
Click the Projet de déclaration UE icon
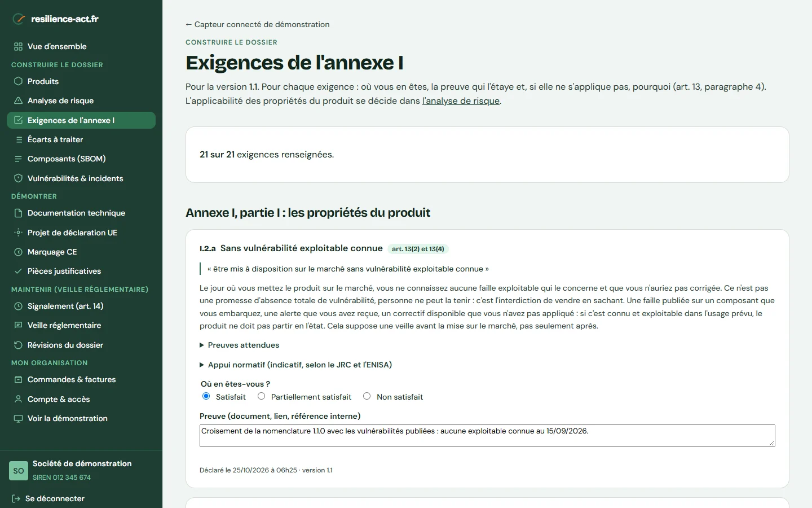point(19,233)
